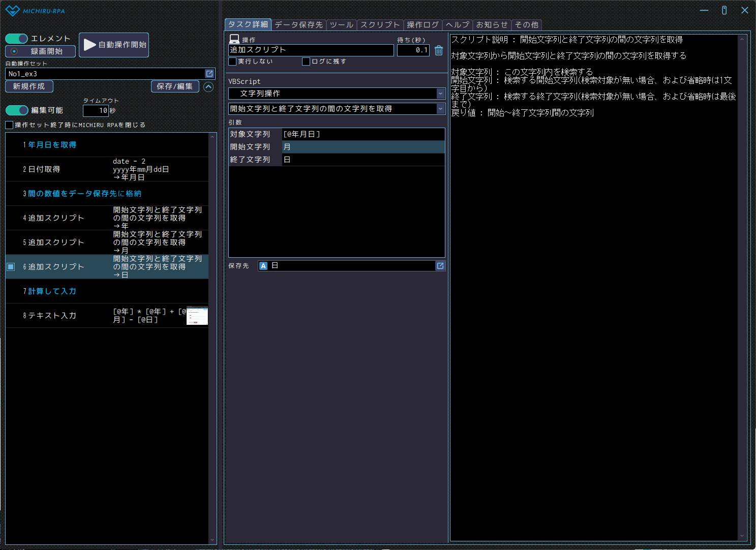Click the 待ち(秒) input field showing 0.1
Image resolution: width=756 pixels, height=550 pixels.
pos(413,50)
